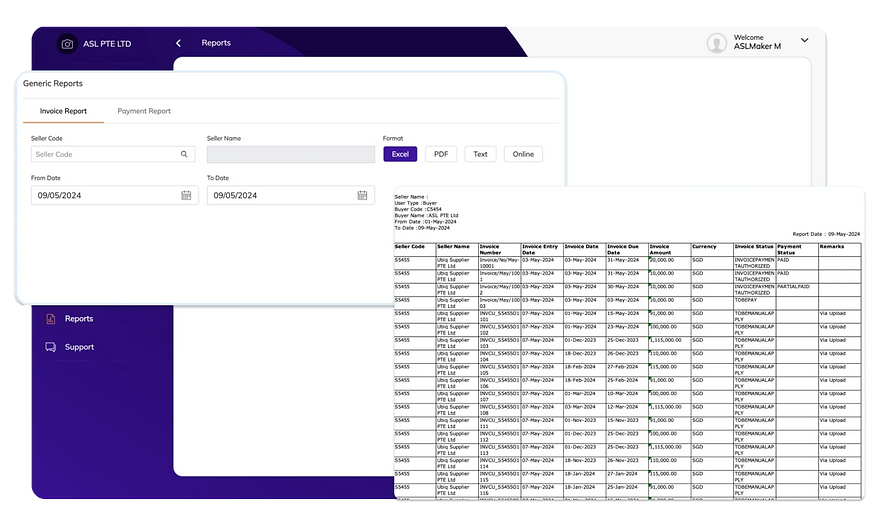Open the To Date calendar picker
The image size is (885, 531).
(362, 195)
